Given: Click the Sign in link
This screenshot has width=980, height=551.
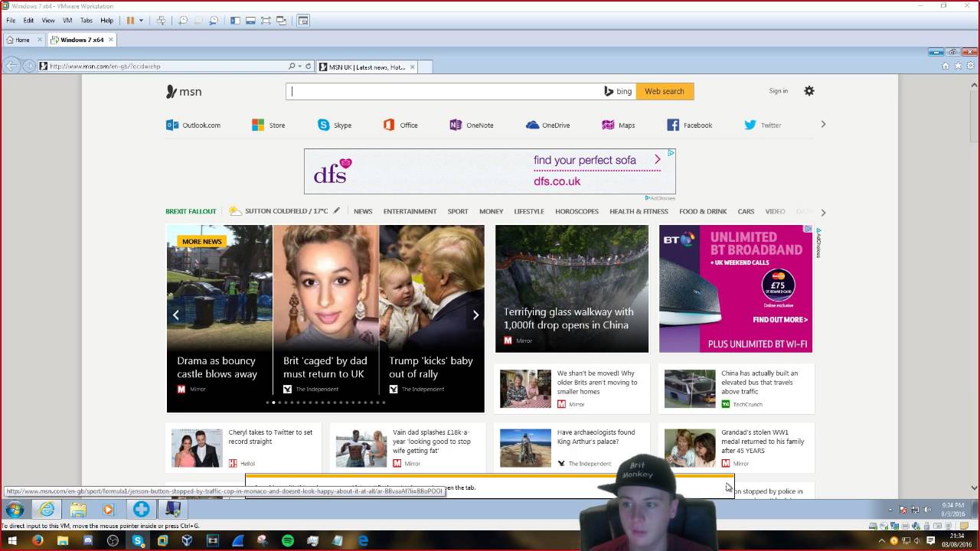Looking at the screenshot, I should (778, 91).
